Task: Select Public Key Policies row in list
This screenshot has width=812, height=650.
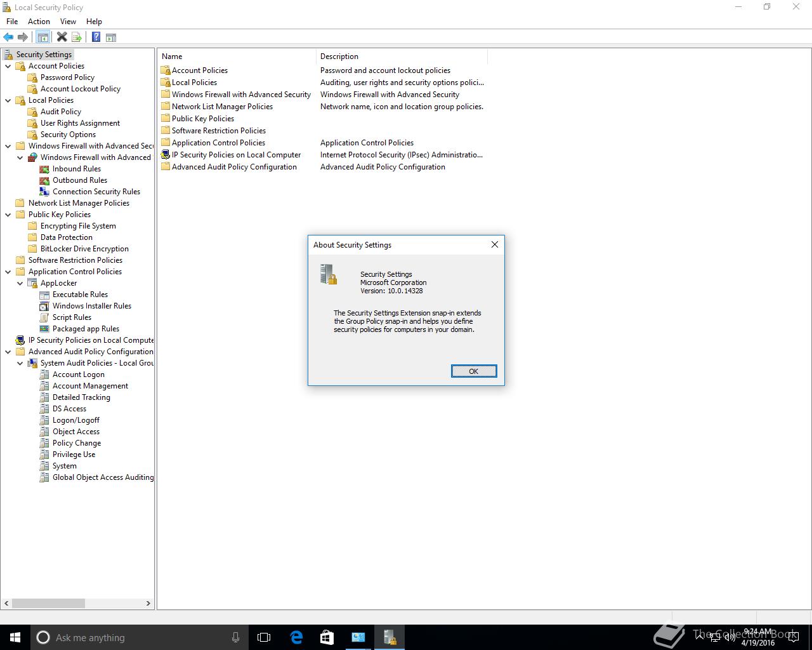Action: (322, 119)
